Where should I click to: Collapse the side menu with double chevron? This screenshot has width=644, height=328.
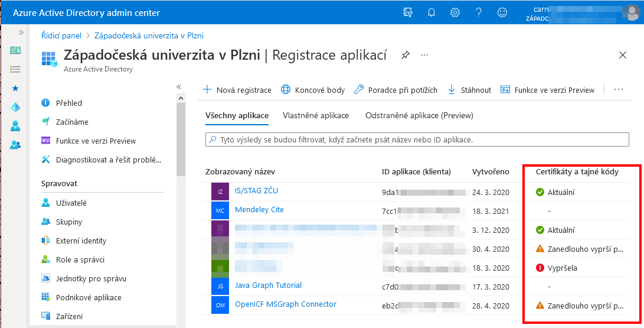179,87
